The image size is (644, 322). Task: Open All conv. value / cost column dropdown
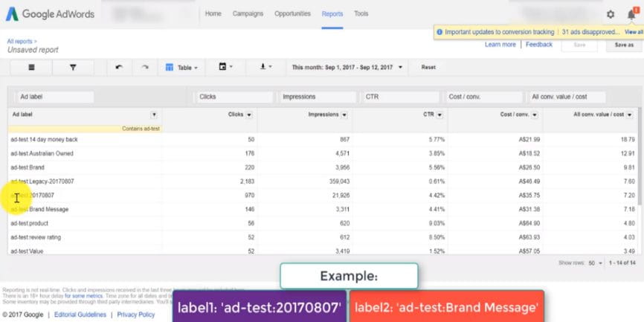[629, 115]
